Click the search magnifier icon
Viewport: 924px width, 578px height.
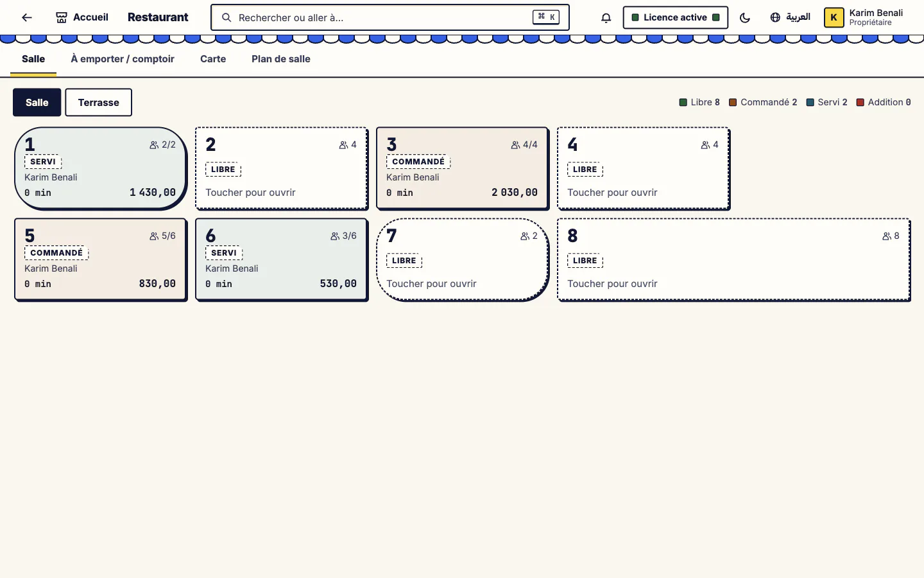(x=227, y=17)
